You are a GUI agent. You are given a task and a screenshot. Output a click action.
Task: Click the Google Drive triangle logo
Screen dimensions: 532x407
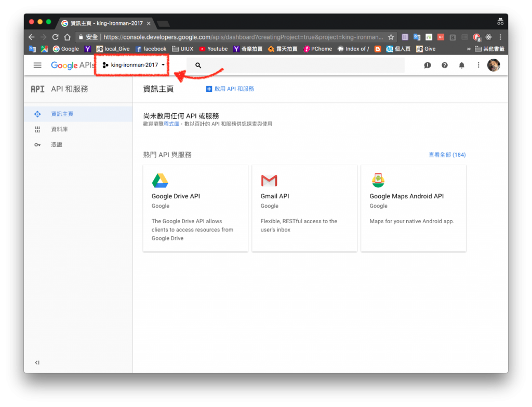point(160,181)
